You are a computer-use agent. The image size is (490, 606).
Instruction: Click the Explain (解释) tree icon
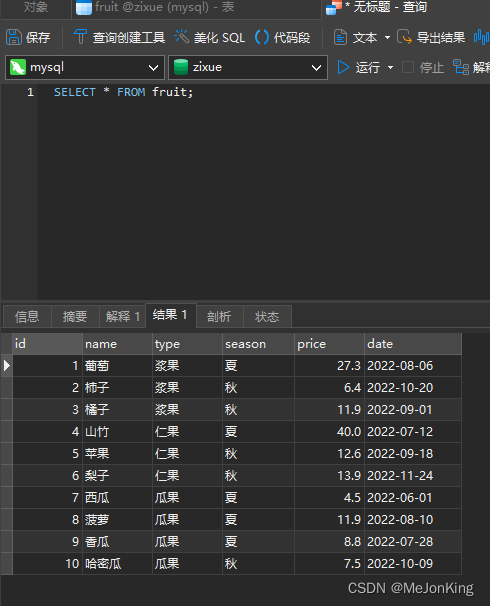point(461,67)
